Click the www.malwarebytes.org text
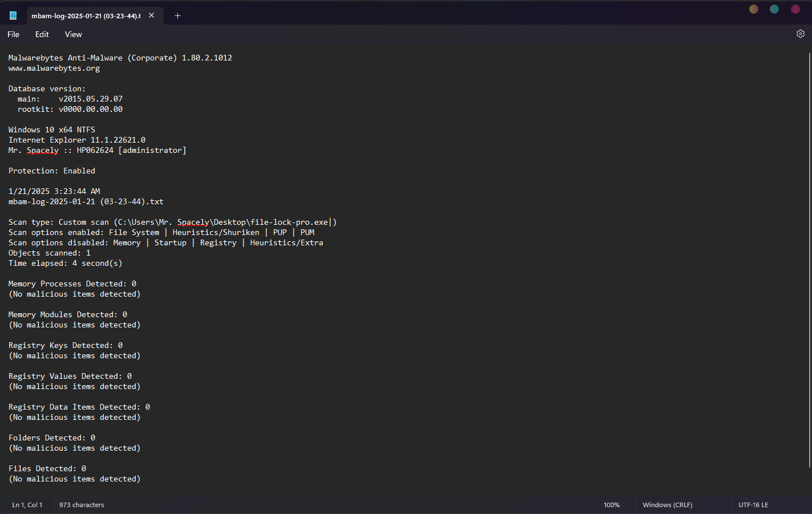Screen dimensions: 812x514 pos(54,68)
